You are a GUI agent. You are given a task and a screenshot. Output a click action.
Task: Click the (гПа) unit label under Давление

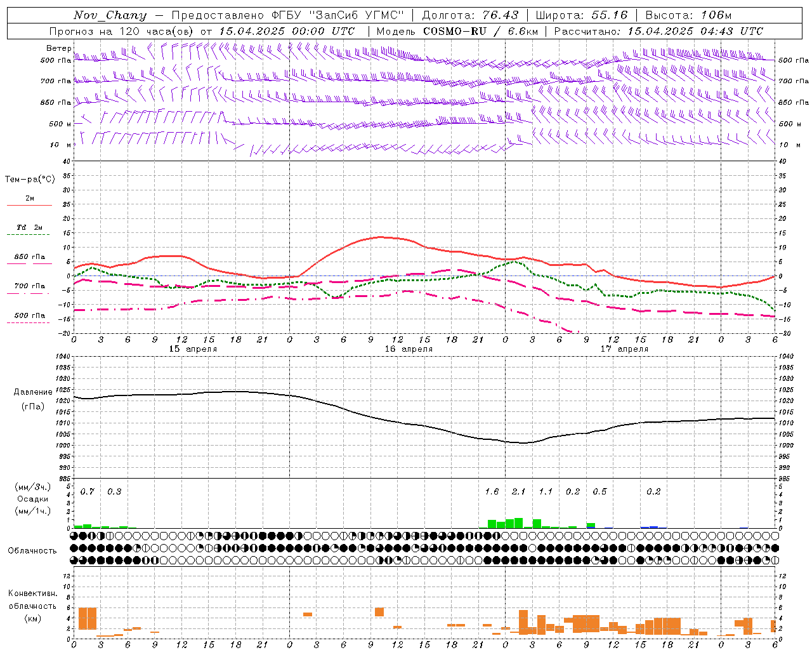tap(33, 407)
